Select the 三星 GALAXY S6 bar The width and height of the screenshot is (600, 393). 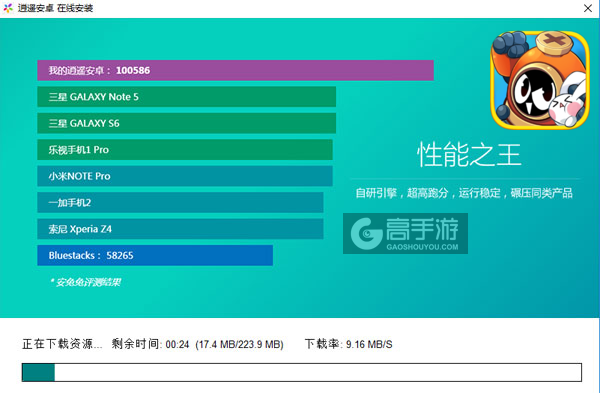click(x=186, y=123)
